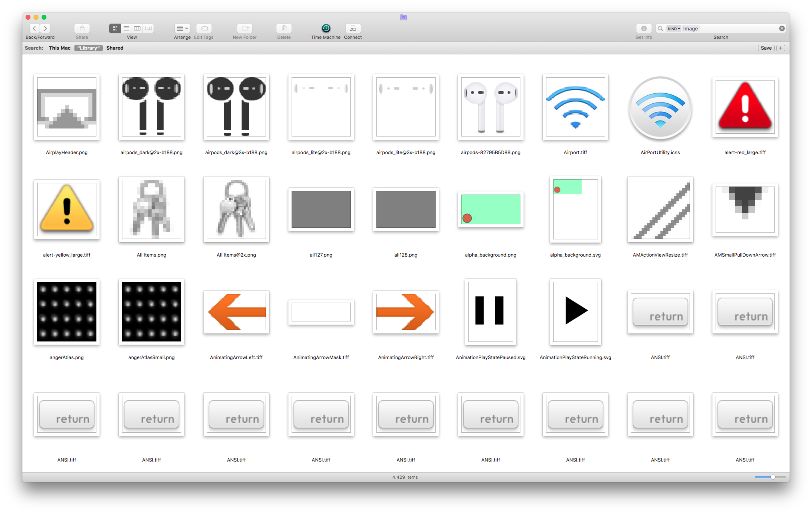
Task: Go forward to next folder
Action: click(45, 28)
